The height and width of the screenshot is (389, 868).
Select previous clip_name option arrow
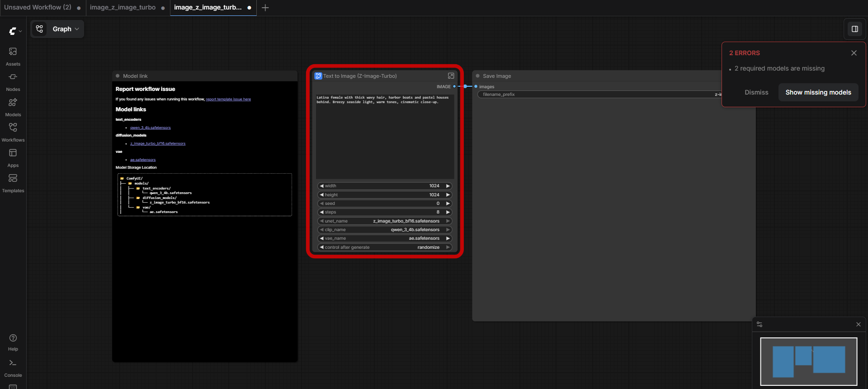point(321,230)
